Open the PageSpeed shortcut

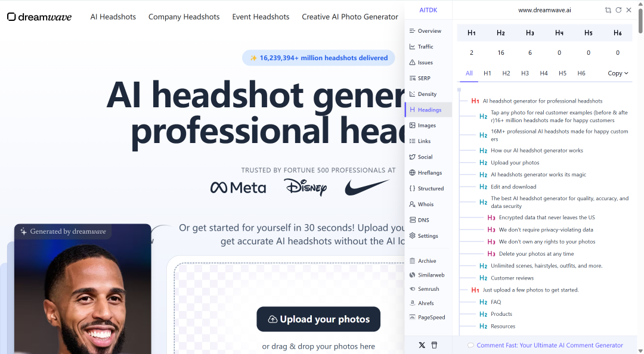point(427,317)
